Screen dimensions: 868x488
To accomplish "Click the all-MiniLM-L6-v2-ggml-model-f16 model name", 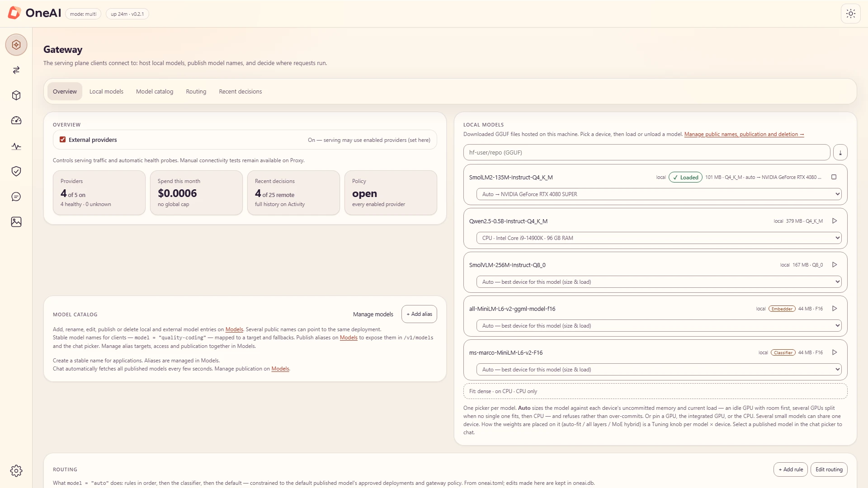I will click(x=512, y=309).
